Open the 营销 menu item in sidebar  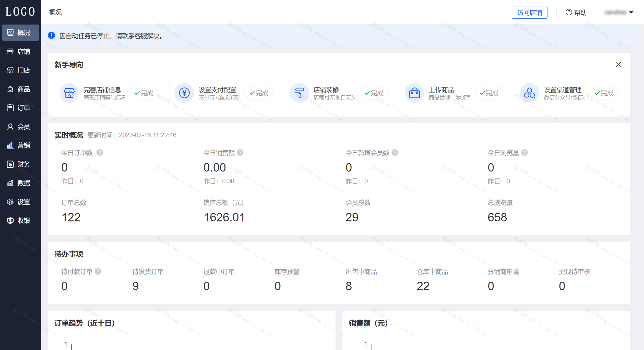20,145
